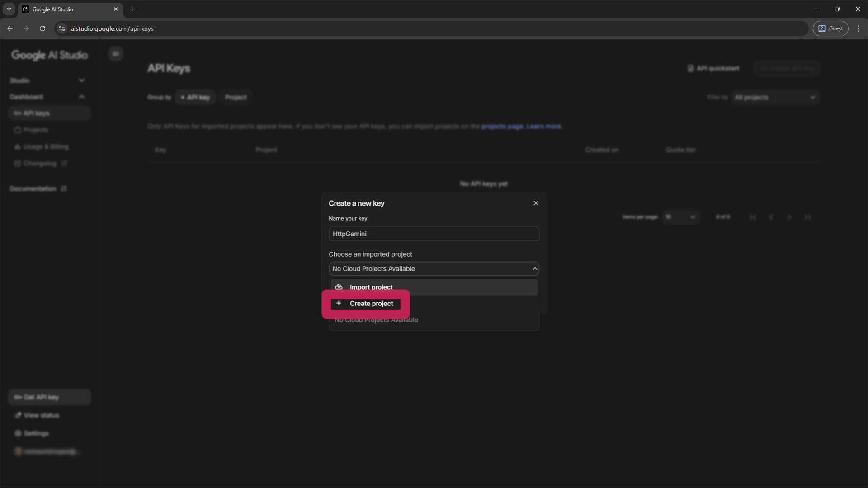
Task: Click disabled No Cloud Projects Available item
Action: pos(376,320)
